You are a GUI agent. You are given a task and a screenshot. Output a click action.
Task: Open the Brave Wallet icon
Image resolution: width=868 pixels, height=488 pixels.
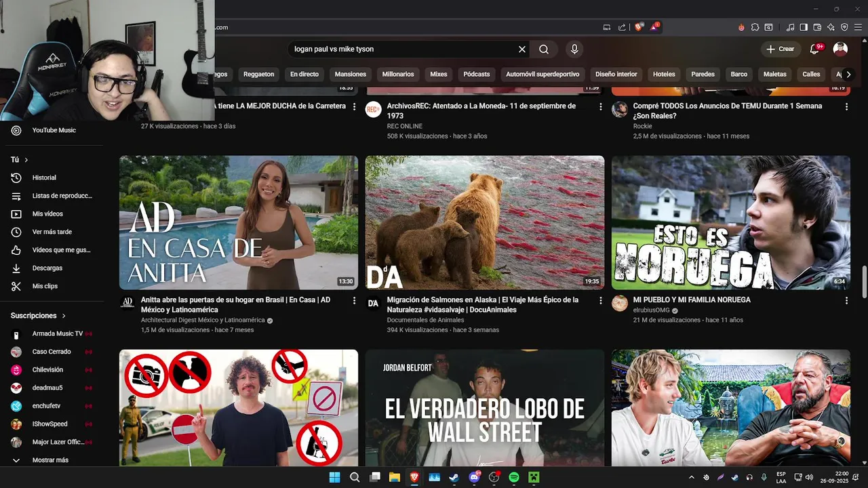(817, 27)
